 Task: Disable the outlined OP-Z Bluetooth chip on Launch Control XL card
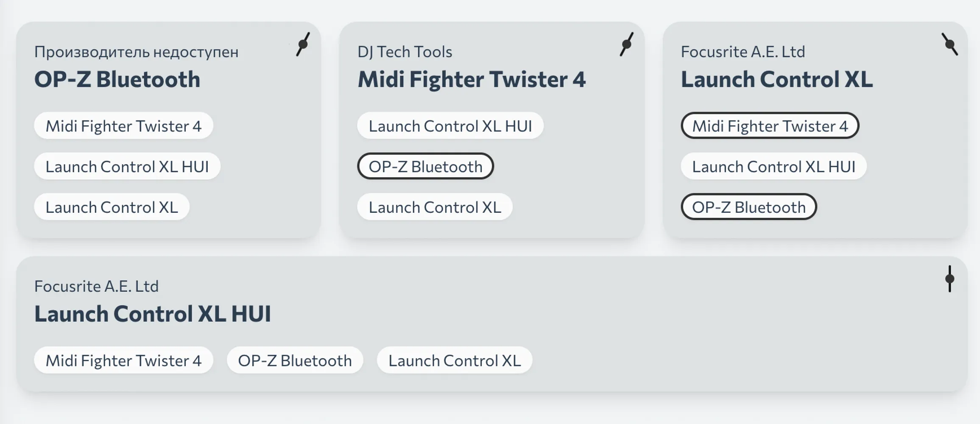tap(748, 207)
